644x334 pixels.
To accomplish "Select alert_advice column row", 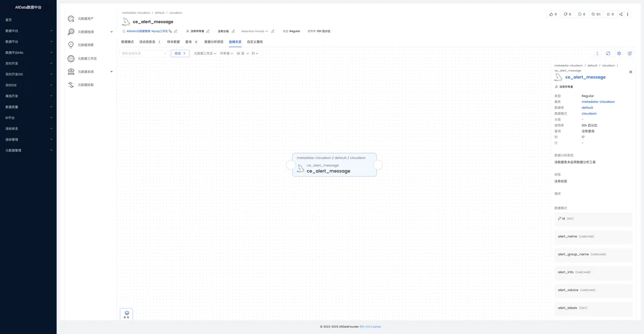I will 593,290.
